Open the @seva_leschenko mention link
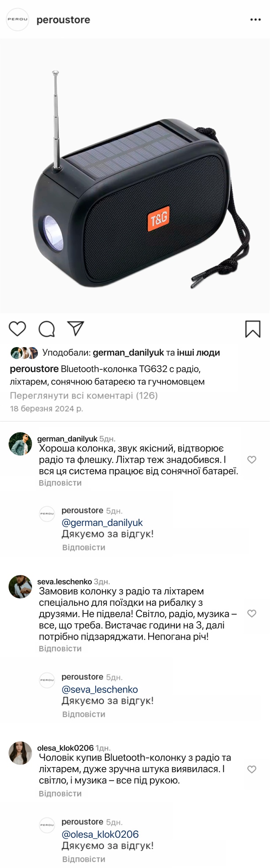Image resolution: width=270 pixels, height=868 pixels. 100,690
